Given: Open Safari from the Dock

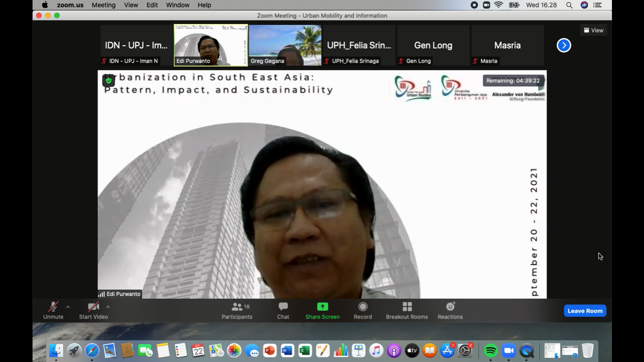Looking at the screenshot, I should click(x=92, y=351).
